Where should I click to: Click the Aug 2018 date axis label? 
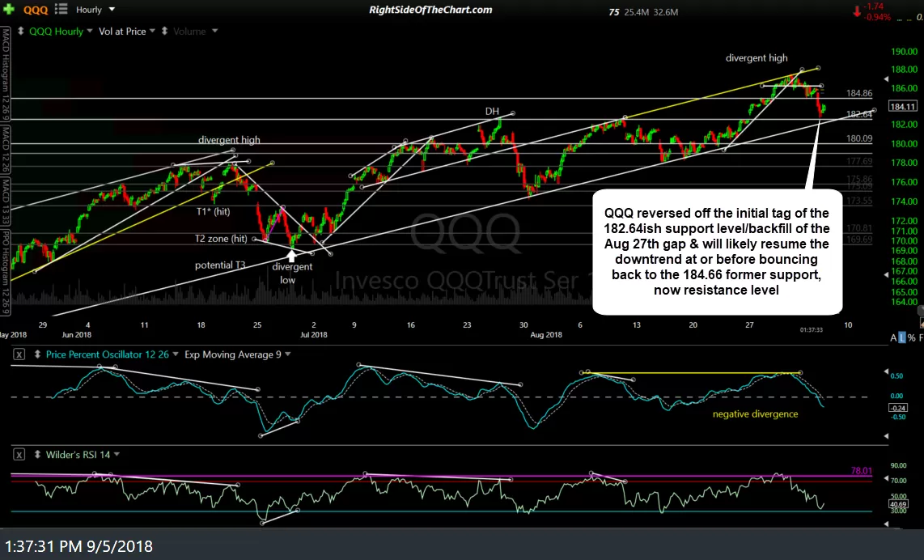pos(546,334)
